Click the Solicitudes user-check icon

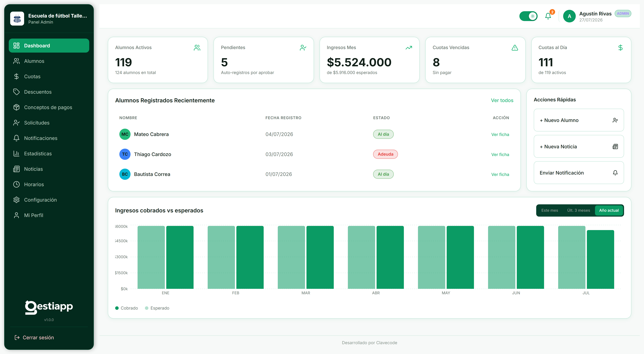(17, 123)
